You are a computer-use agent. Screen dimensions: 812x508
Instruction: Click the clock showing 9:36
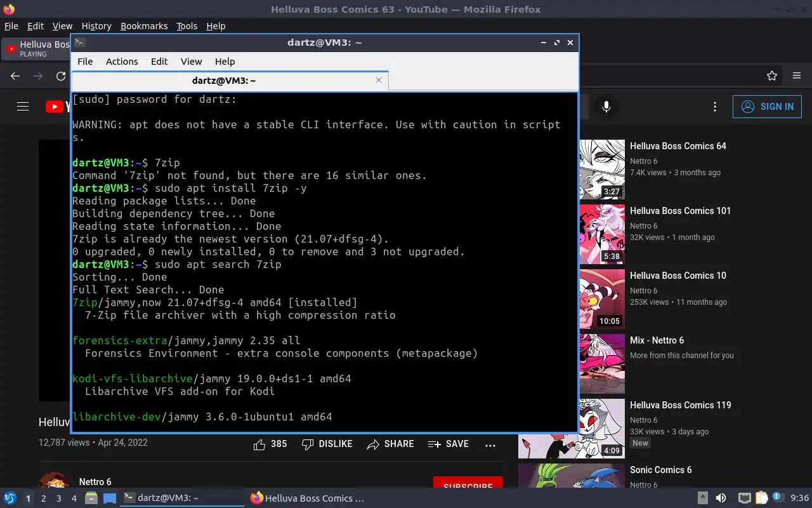tap(799, 498)
